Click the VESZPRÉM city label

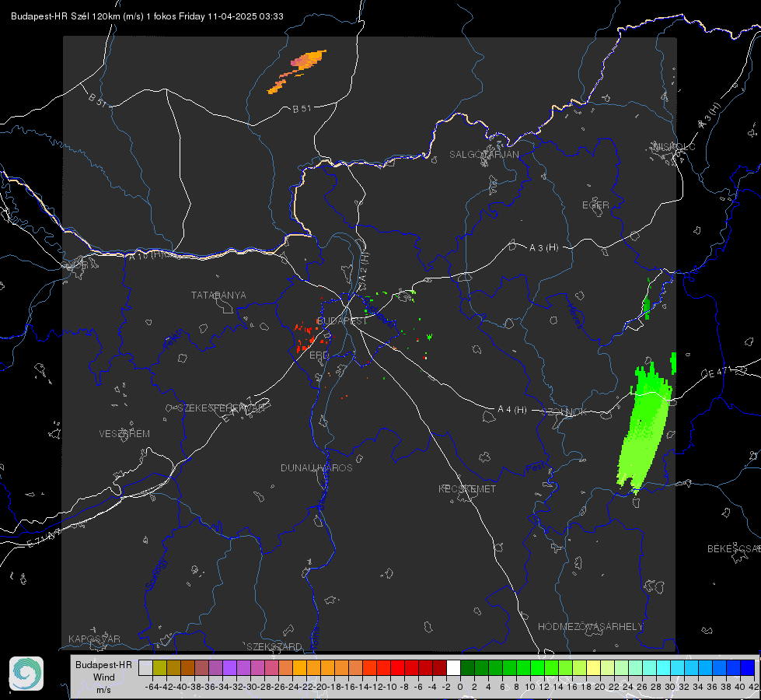pos(124,434)
